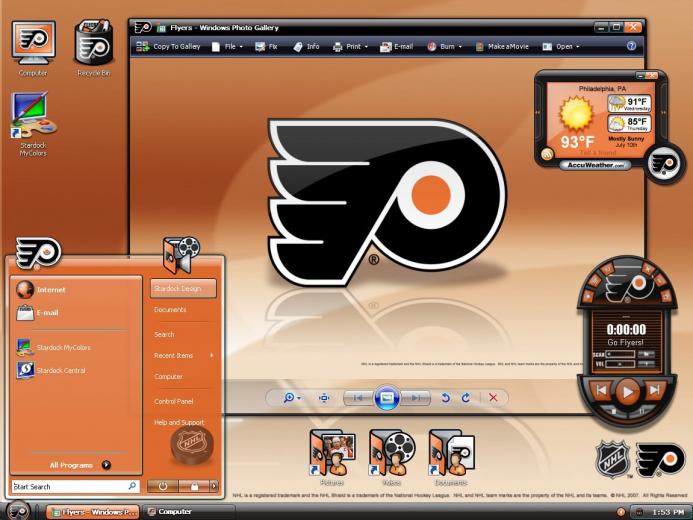Click next track on Flyers media player
The image size is (693, 520).
pyautogui.click(x=655, y=390)
